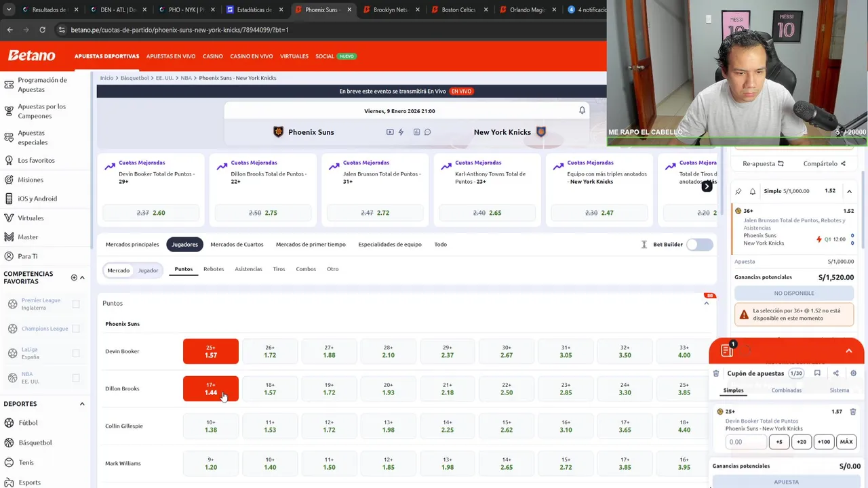Close the Phoenix Suns browser tab

pyautogui.click(x=349, y=9)
